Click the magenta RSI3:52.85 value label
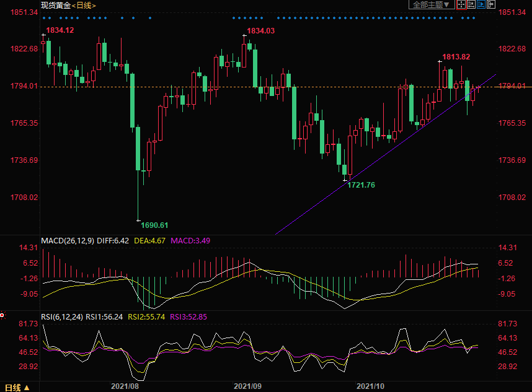 click(189, 316)
